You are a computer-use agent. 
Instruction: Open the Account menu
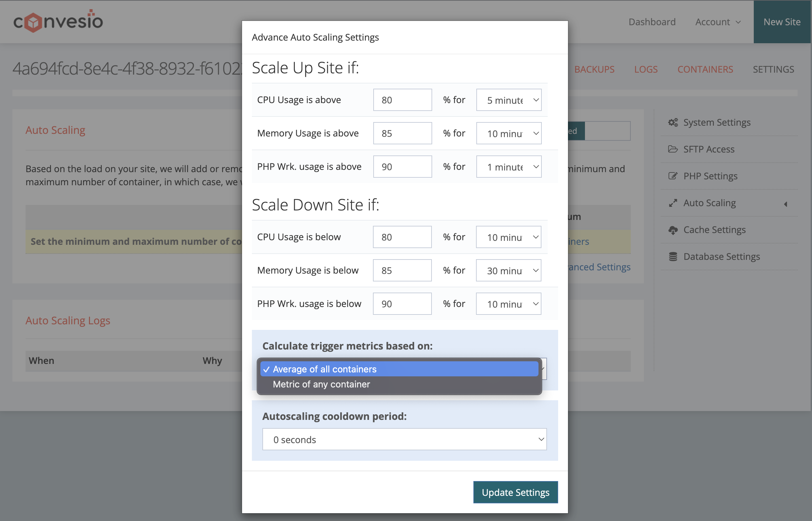point(718,22)
